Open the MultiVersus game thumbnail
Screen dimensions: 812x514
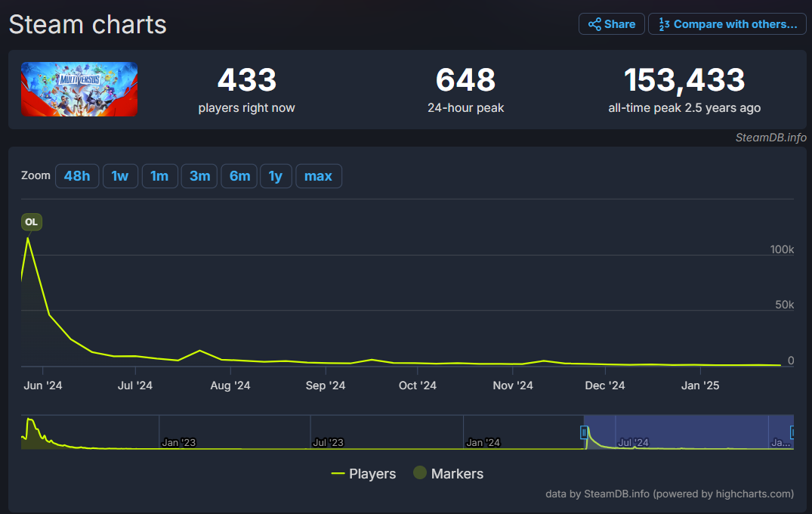[x=79, y=89]
